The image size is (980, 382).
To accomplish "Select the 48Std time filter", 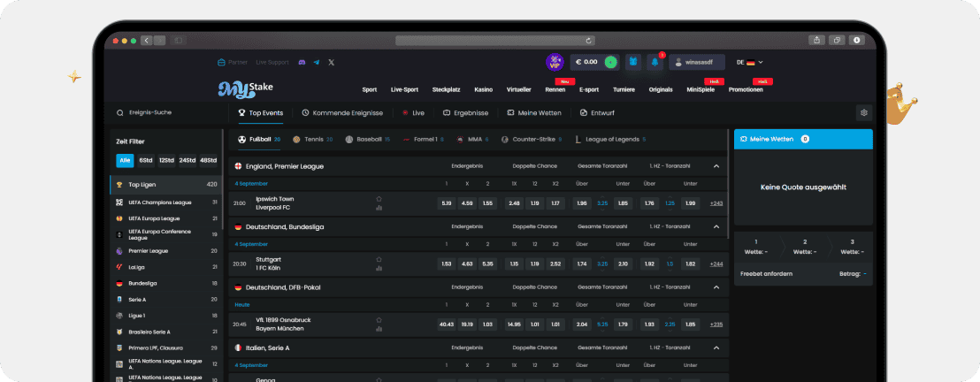I will 208,161.
